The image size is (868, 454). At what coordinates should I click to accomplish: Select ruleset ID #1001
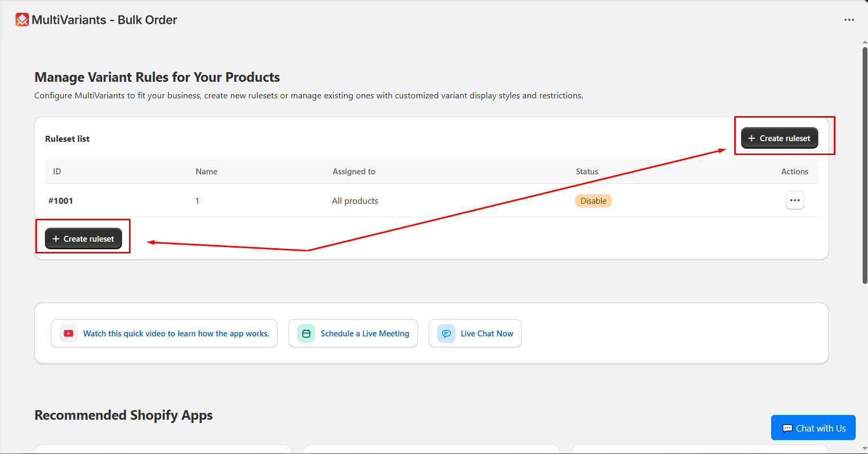tap(60, 201)
